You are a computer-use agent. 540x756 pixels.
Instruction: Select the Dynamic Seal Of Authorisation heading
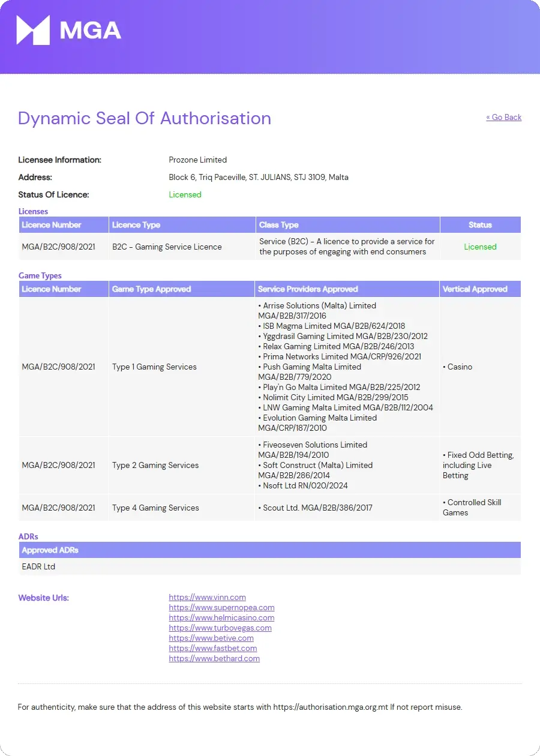coord(145,118)
